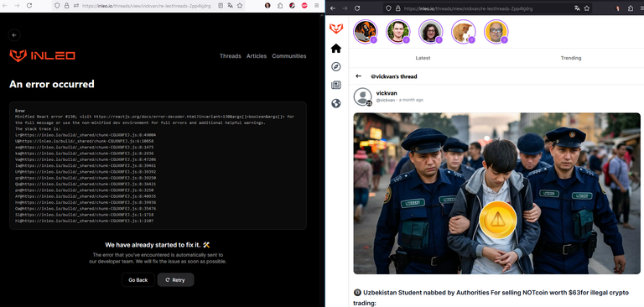Reload the page in the right browser window
This screenshot has height=307, width=644.
357,8
